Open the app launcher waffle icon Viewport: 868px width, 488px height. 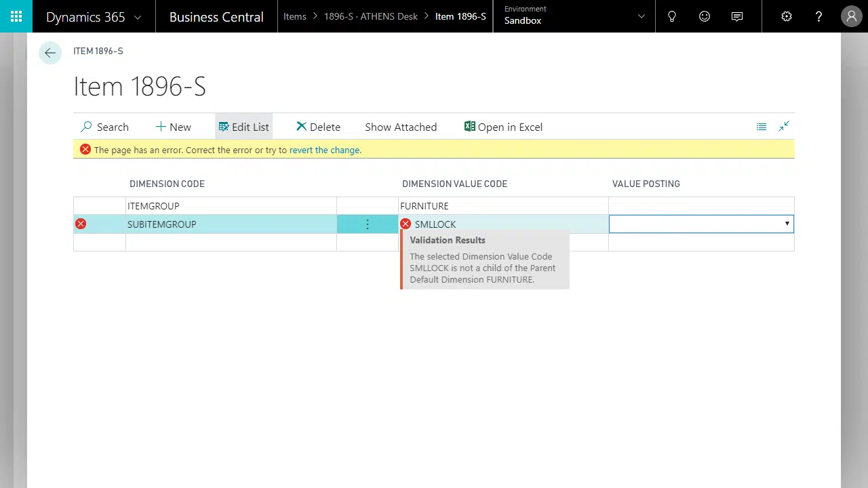[x=16, y=16]
